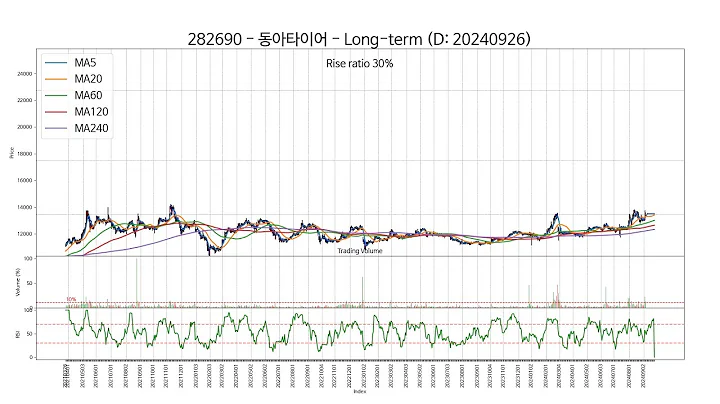Image resolution: width=720 pixels, height=404 pixels.
Task: Click the green MA60 legend line sample
Action: tap(56, 95)
